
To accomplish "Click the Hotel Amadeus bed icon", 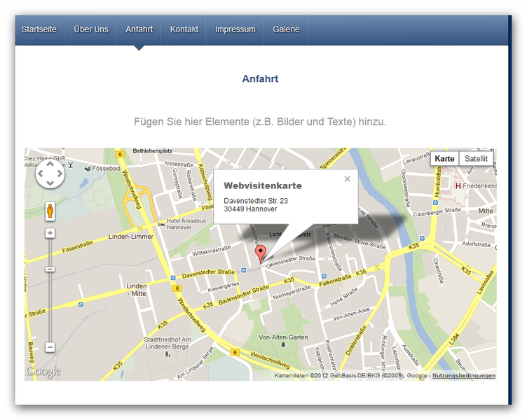I will tap(162, 224).
